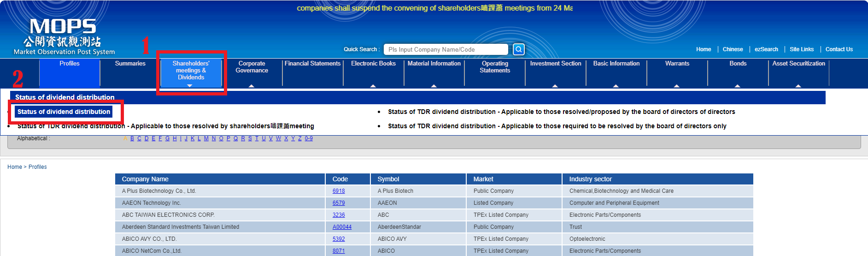
Task: Open the Bonds menu
Action: (738, 64)
